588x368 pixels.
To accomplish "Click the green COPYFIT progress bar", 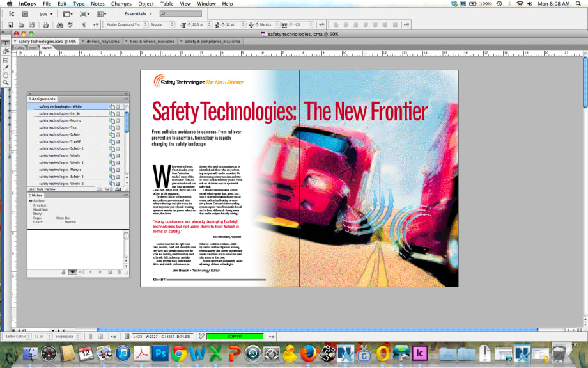I will (x=235, y=337).
